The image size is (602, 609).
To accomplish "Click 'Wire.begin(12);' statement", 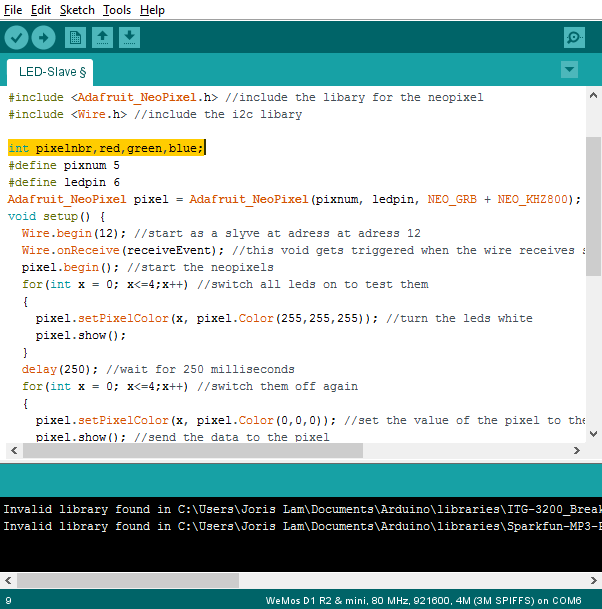I will (74, 233).
